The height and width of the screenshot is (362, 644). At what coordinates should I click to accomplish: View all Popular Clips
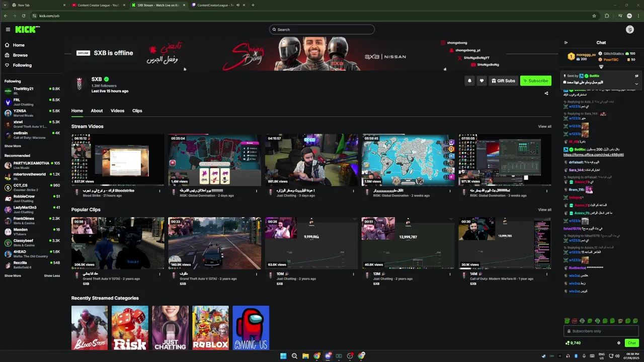pyautogui.click(x=544, y=210)
